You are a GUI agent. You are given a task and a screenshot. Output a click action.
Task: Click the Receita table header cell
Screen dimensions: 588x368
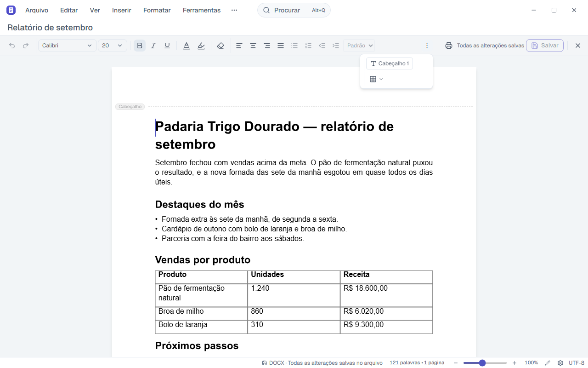[x=386, y=277]
